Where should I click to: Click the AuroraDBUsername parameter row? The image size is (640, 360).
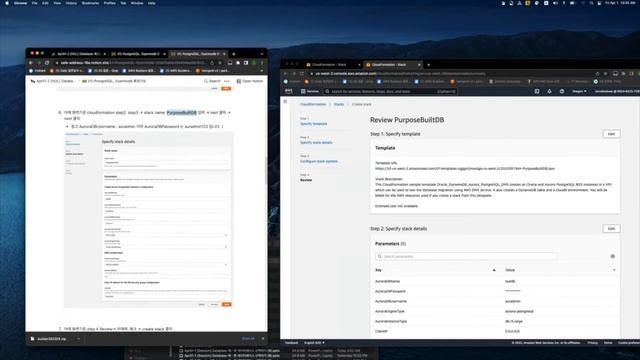[495, 301]
